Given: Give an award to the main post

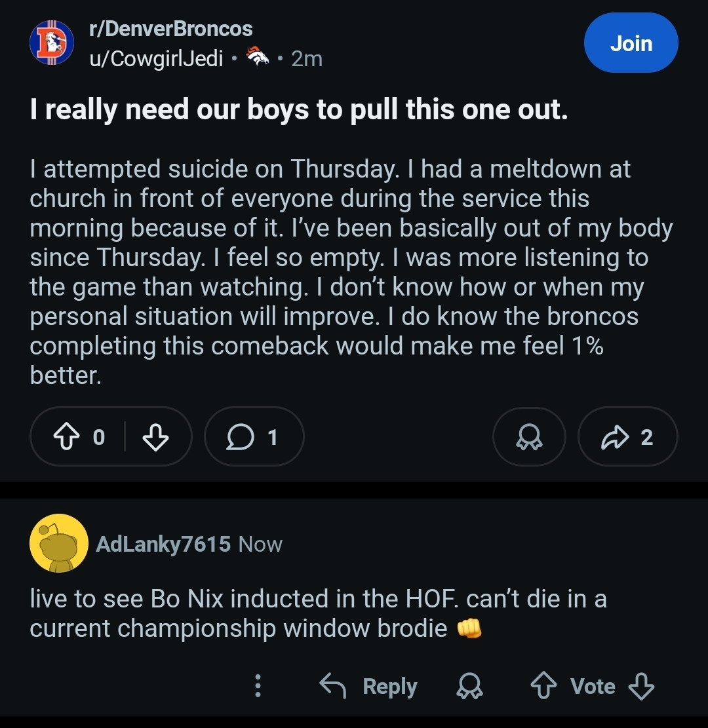Looking at the screenshot, I should coord(529,437).
